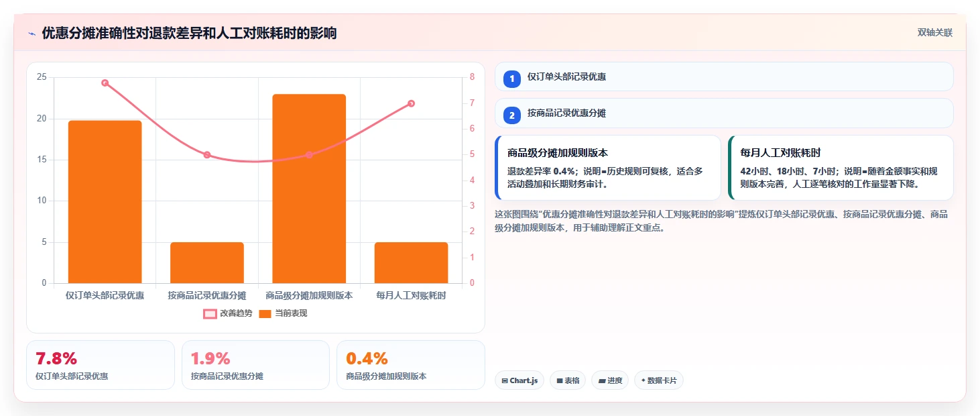This screenshot has height=416, width=980.
Task: Click the 当前表现 legend label
Action: 291,313
